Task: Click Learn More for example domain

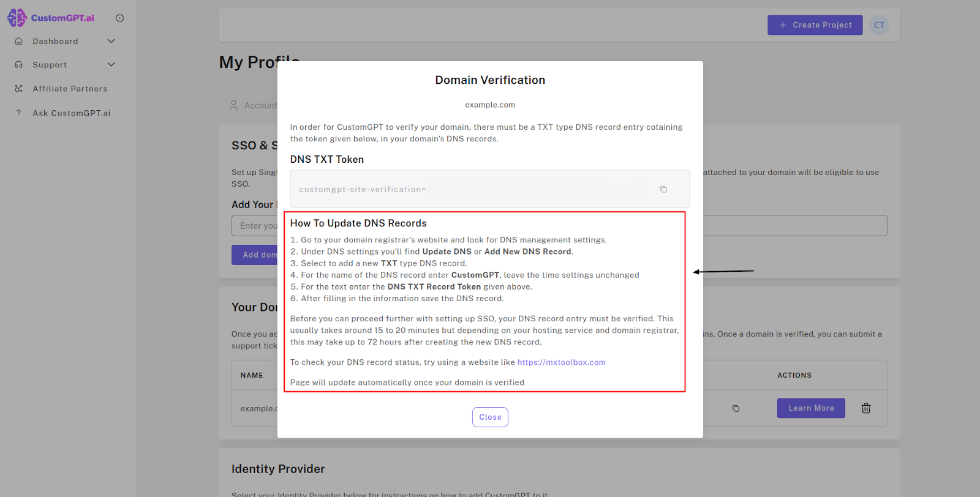Action: [811, 408]
